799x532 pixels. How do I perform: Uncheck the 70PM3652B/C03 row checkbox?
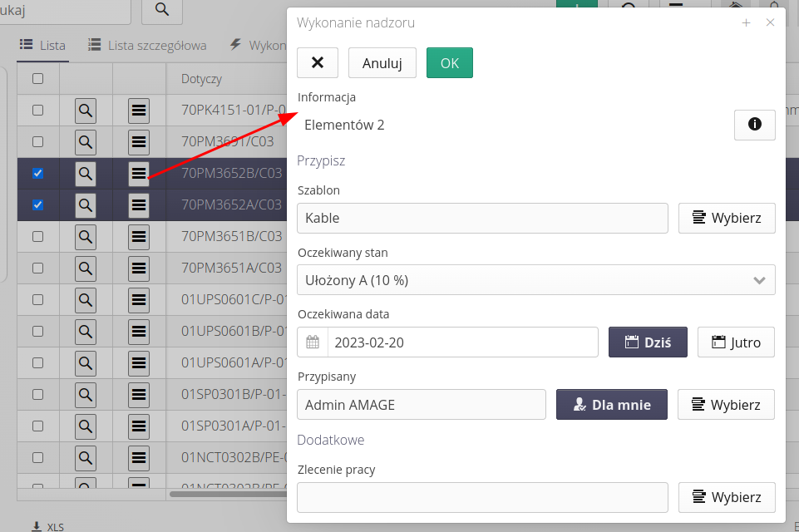(x=37, y=174)
